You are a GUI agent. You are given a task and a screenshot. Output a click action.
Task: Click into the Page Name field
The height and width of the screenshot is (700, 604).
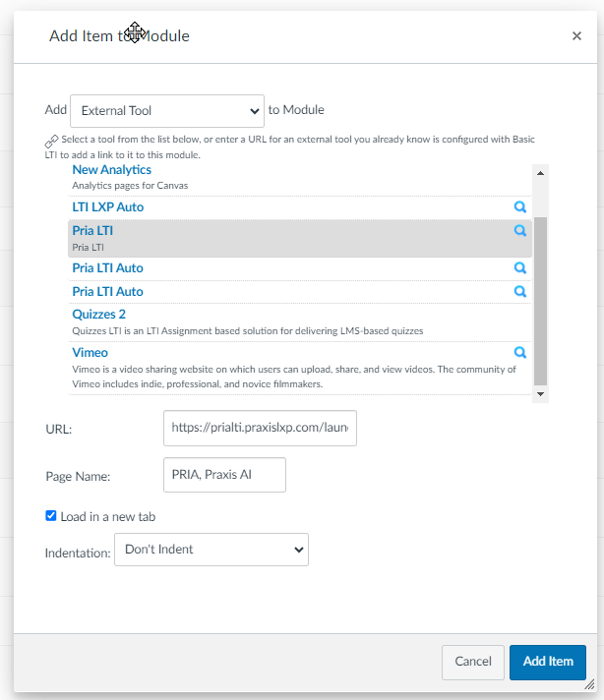(224, 475)
